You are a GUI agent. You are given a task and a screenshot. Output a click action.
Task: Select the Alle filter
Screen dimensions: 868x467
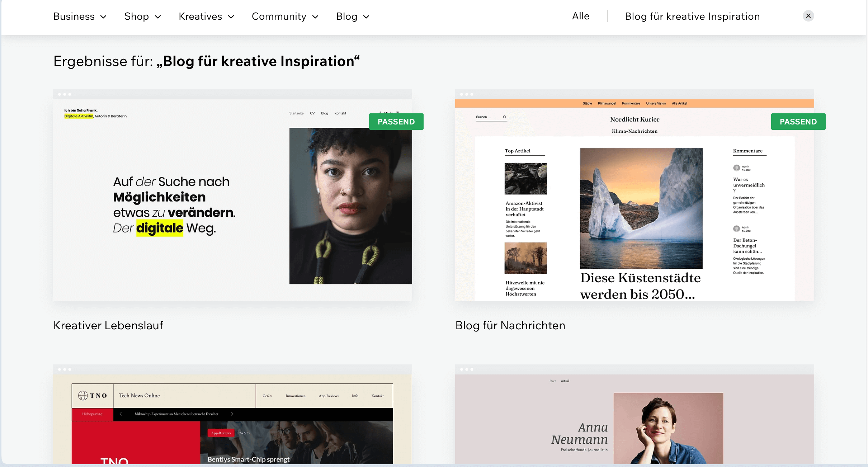[581, 16]
